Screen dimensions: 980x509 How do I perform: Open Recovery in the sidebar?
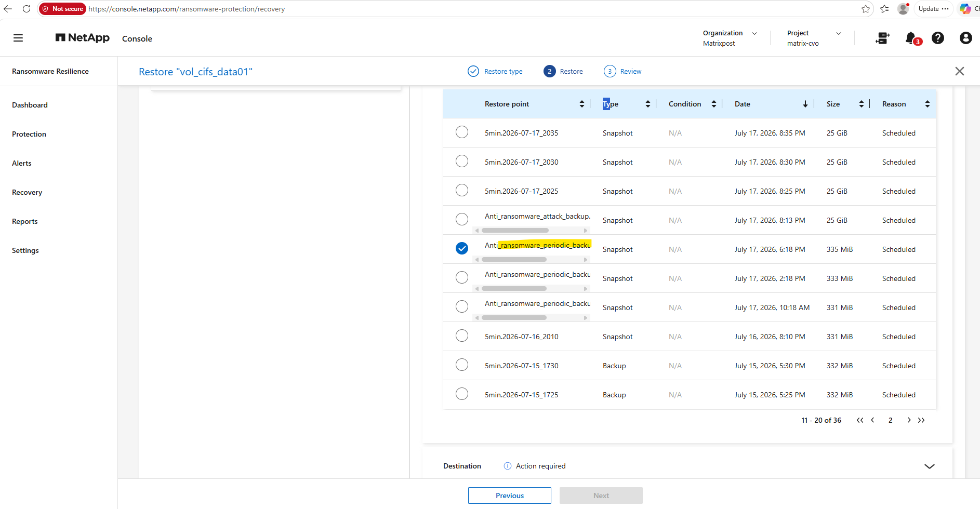27,192
